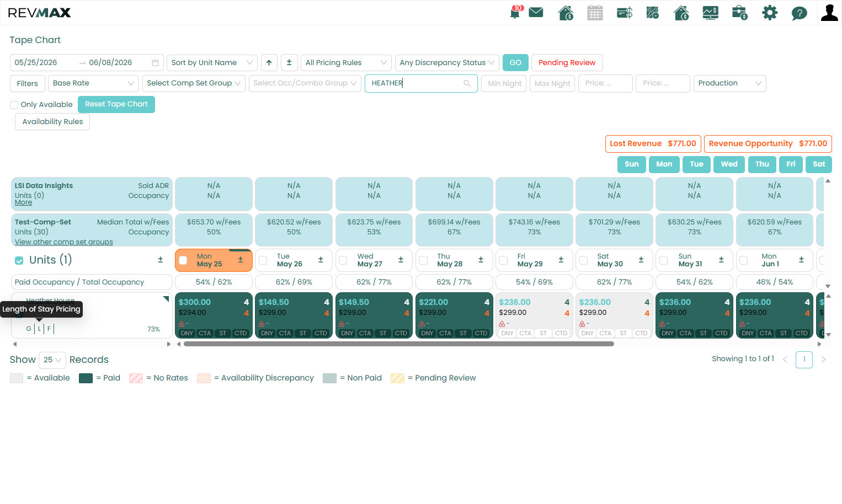Open the Availability Rules button
842x504 pixels.
[x=52, y=122]
